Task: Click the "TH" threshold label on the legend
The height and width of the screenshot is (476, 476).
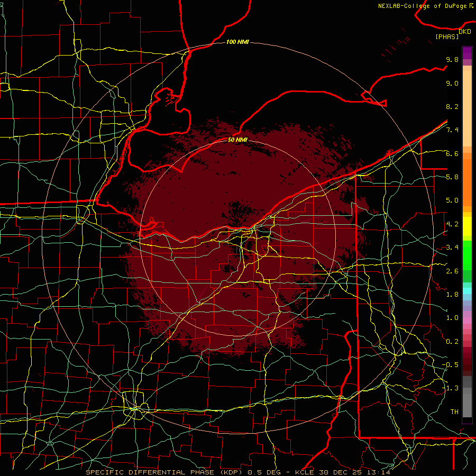Action: tap(454, 412)
